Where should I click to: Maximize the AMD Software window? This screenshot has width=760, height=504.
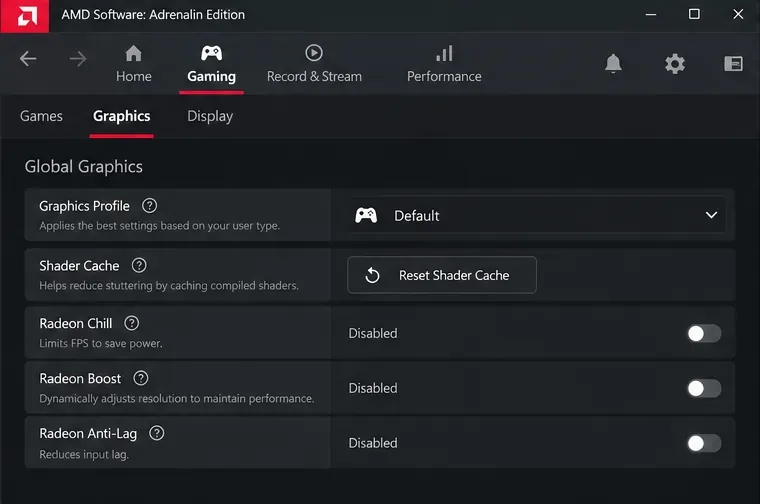(x=694, y=14)
